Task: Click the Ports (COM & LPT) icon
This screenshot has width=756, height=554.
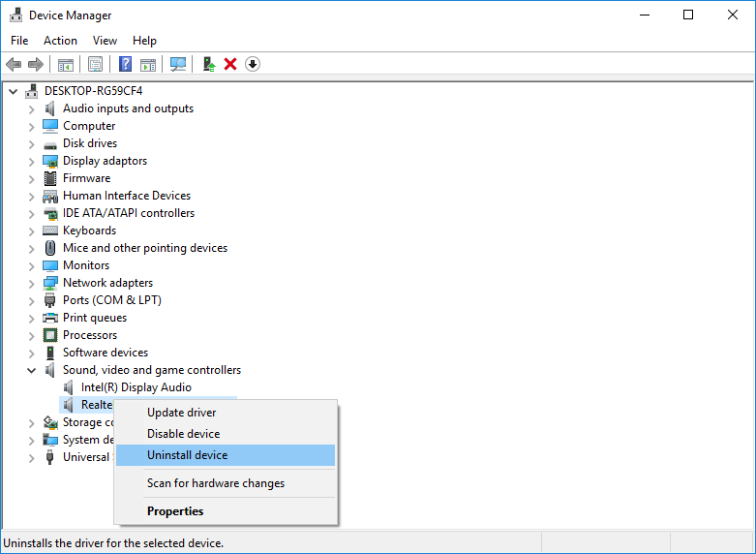Action: tap(50, 300)
